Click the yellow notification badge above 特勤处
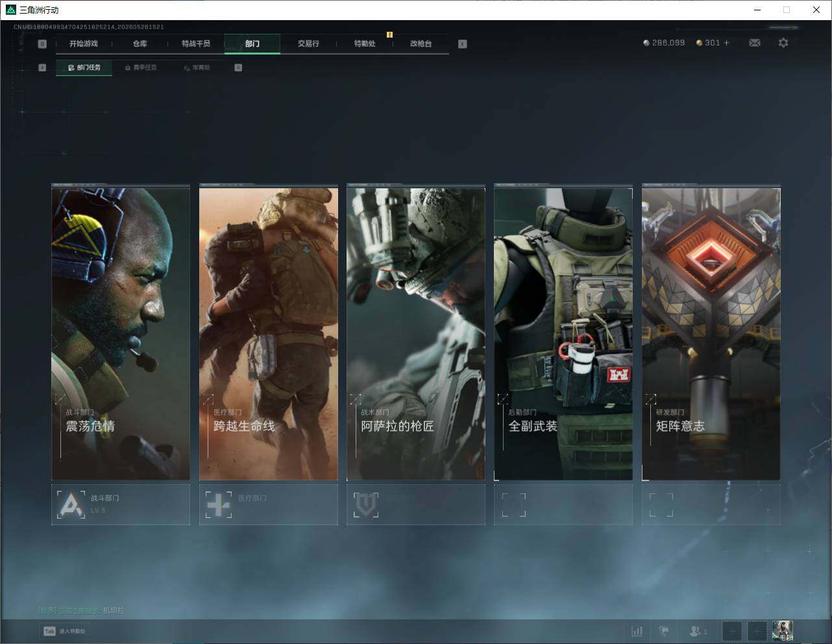Screen dimensions: 832x644 389,34
